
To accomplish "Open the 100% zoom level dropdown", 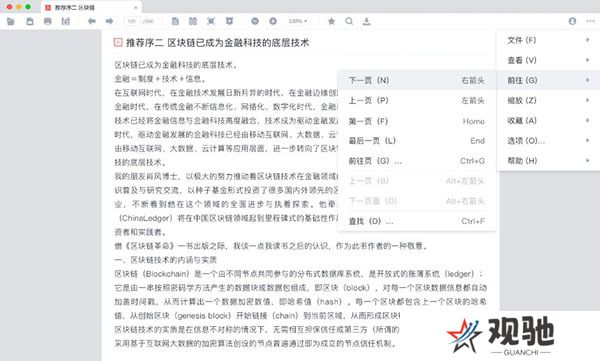I will 298,21.
